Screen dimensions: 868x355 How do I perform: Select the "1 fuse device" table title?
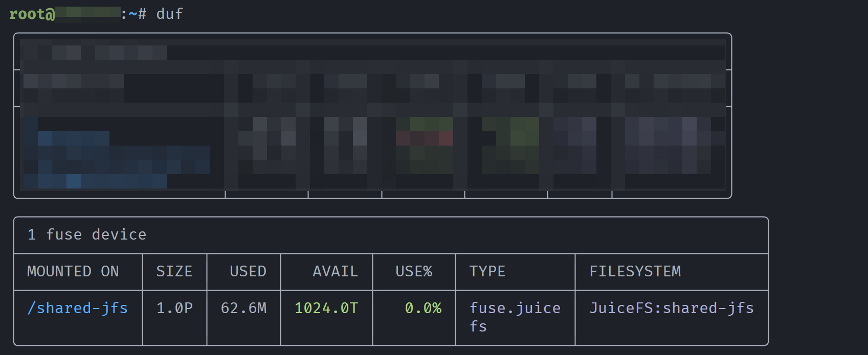(x=87, y=235)
